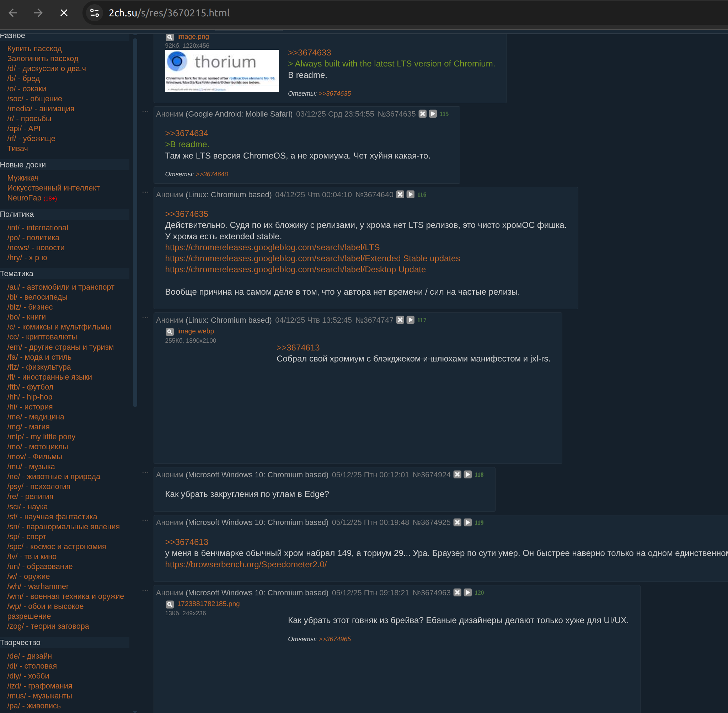Image resolution: width=728 pixels, height=713 pixels.
Task: Jump to reply >>3674640 under post №3674635
Action: tap(212, 175)
